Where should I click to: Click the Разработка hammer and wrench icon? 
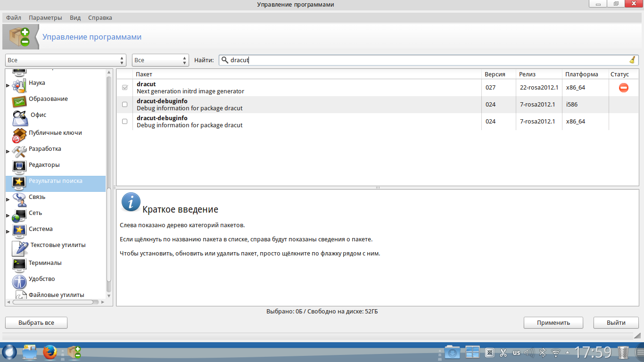point(19,151)
